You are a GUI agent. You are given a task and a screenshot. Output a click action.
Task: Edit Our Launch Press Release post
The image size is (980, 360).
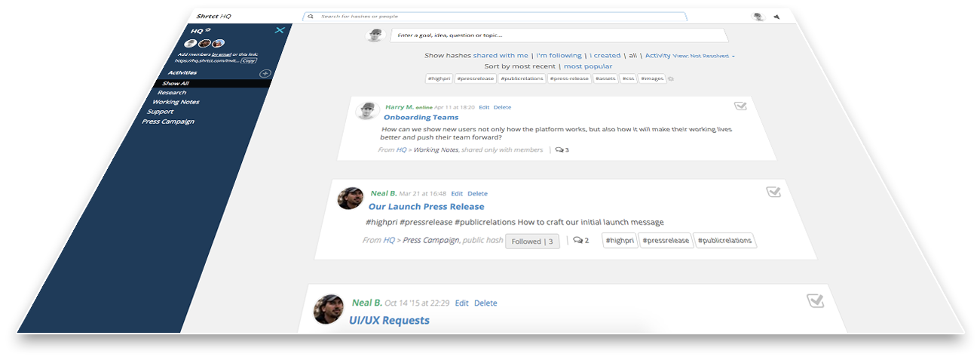(x=457, y=194)
